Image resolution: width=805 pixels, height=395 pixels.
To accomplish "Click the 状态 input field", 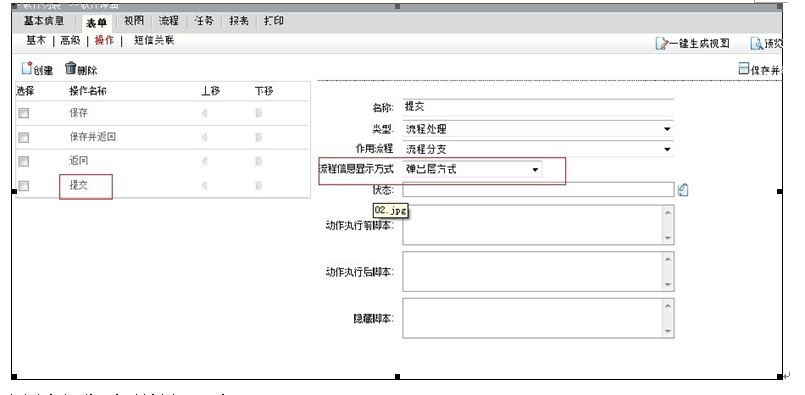I will pos(538,190).
